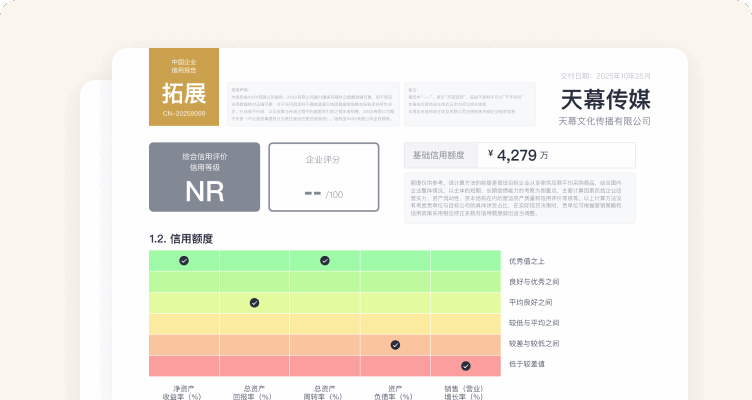Screen dimensions: 752x400
Task: Click the checkmark in the 资产负债率 column
Action: click(x=395, y=344)
